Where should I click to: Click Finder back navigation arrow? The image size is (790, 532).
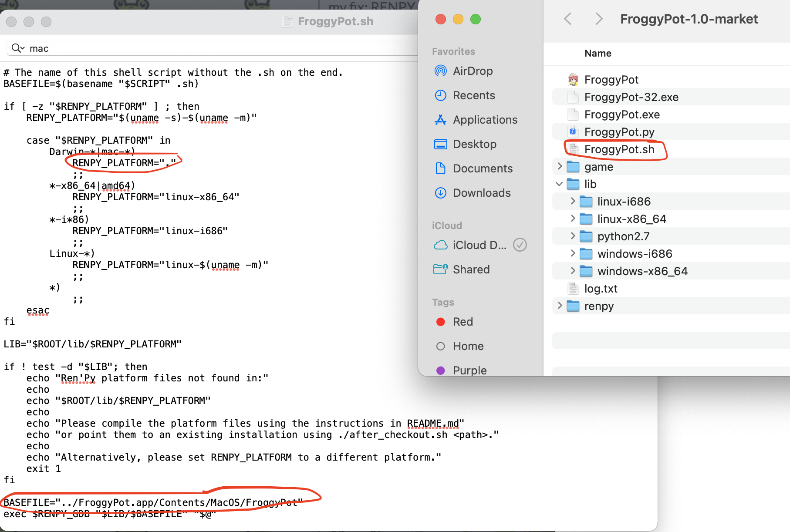click(x=567, y=19)
